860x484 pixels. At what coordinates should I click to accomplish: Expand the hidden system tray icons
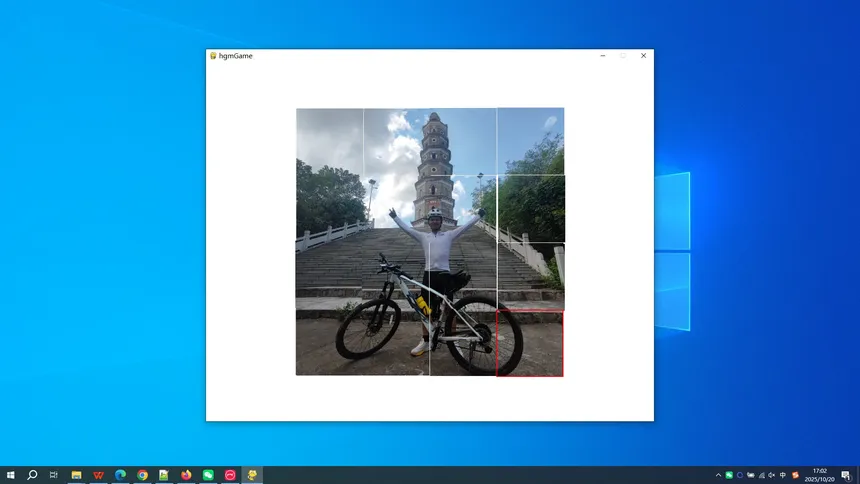(718, 475)
